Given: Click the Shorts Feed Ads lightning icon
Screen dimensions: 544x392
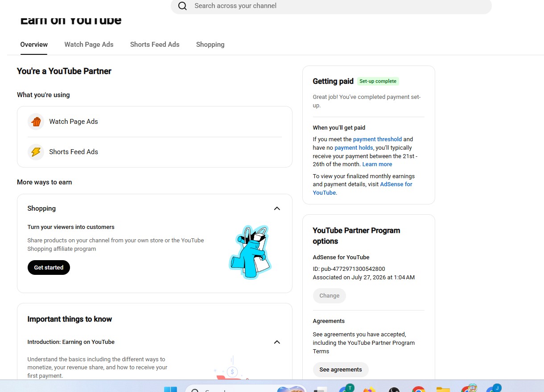Looking at the screenshot, I should point(36,152).
